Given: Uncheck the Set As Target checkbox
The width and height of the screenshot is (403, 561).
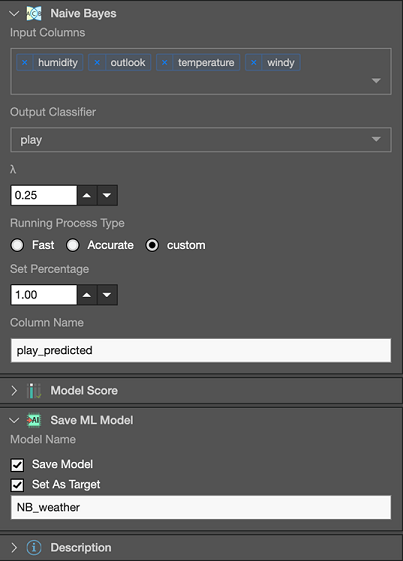Looking at the screenshot, I should [18, 485].
